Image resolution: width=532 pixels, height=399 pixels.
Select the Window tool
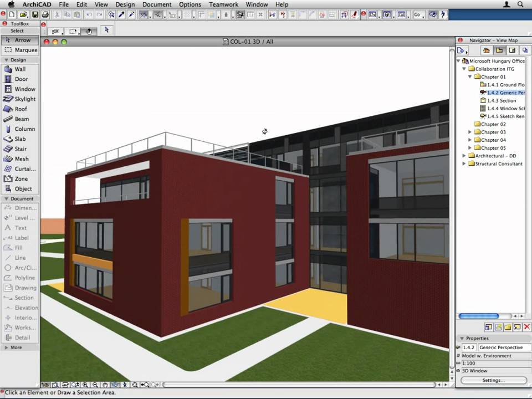point(20,89)
